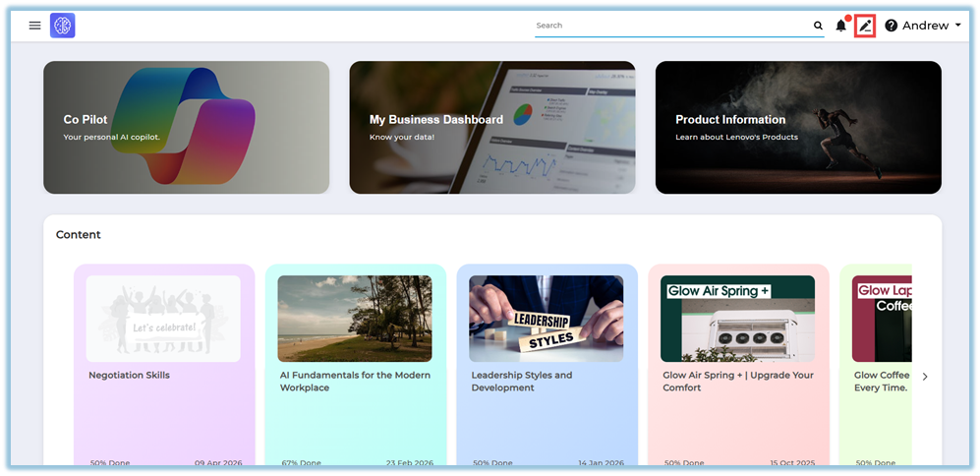The width and height of the screenshot is (980, 476).
Task: Open the Co Pilot banner card
Action: (186, 127)
